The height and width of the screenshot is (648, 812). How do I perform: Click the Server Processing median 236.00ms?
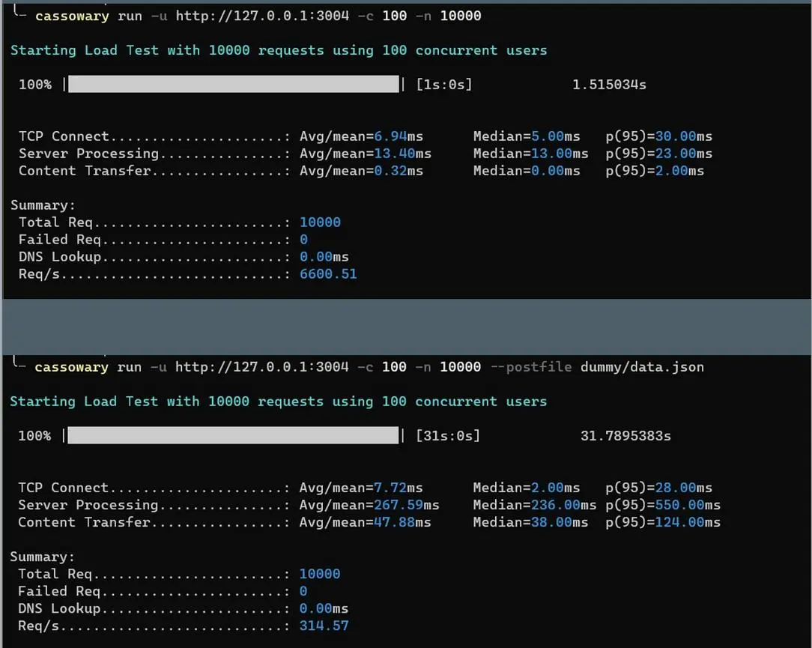564,504
